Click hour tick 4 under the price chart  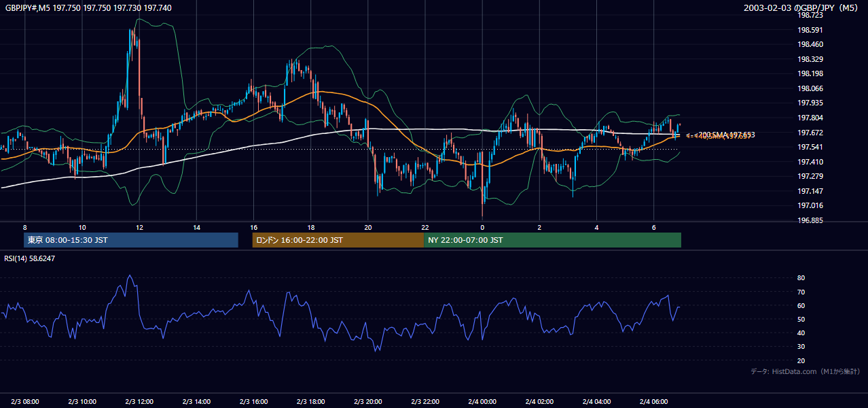pos(596,227)
